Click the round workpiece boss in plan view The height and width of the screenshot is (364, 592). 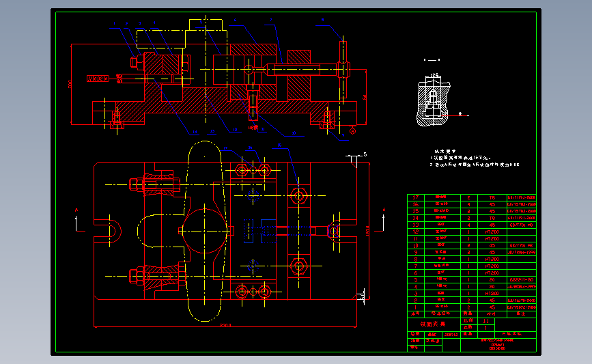click(x=204, y=231)
